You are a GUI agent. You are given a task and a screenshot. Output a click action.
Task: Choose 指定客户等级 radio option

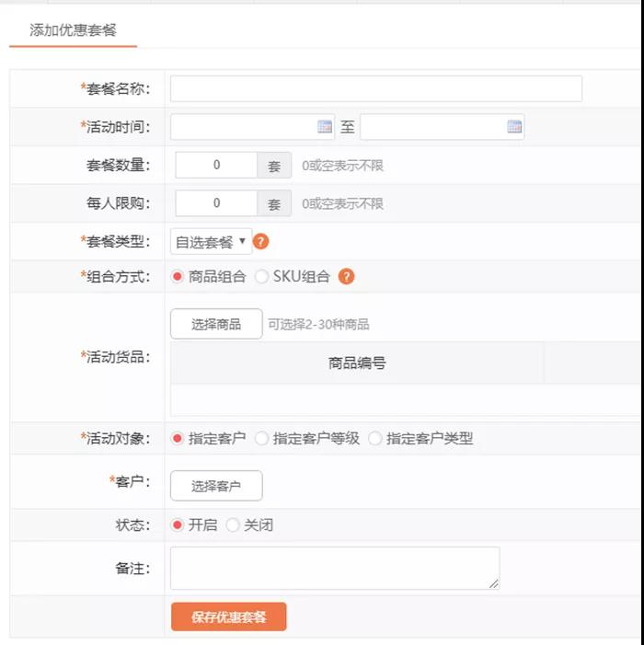(x=262, y=439)
